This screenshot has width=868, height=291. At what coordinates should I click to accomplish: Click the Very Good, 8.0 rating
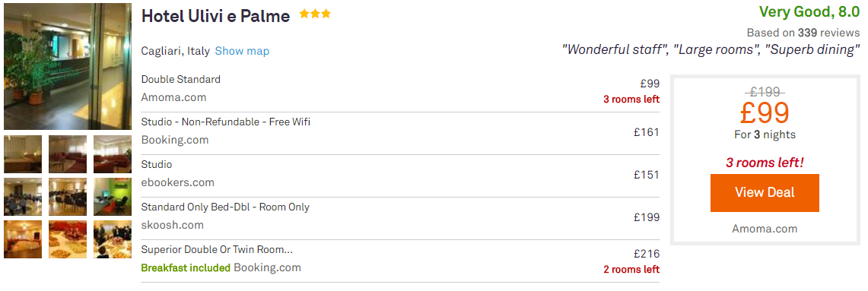[809, 11]
